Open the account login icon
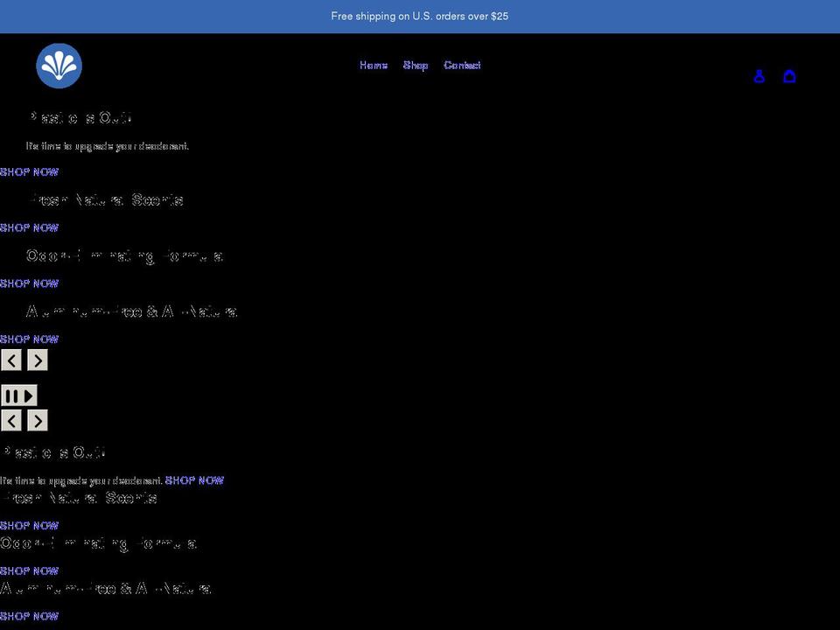This screenshot has height=630, width=840. (759, 77)
